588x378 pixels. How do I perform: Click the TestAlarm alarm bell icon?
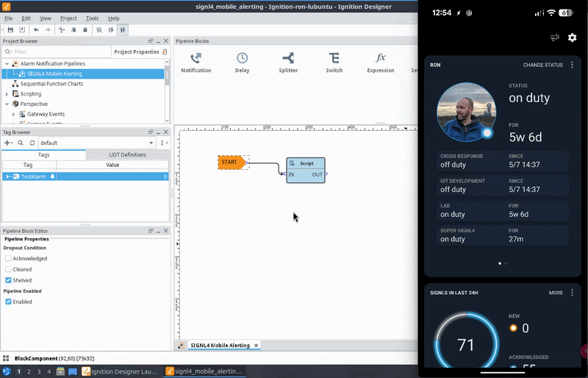tap(52, 176)
